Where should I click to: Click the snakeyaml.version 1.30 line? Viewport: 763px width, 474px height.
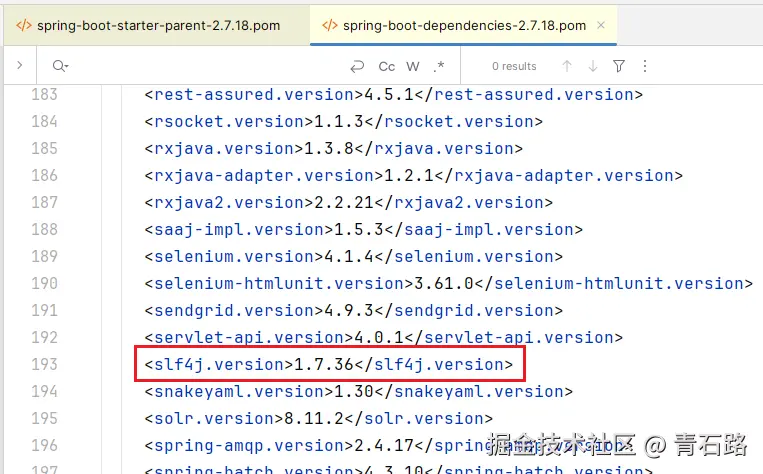click(x=358, y=391)
